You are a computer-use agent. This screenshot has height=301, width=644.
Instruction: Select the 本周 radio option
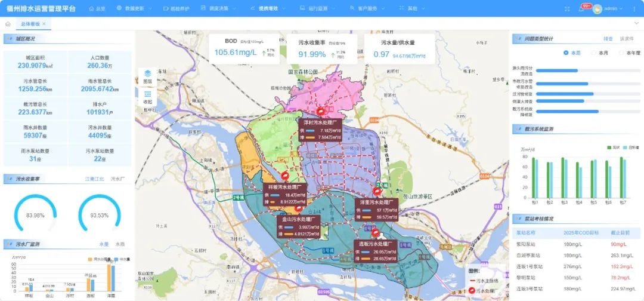(572, 53)
